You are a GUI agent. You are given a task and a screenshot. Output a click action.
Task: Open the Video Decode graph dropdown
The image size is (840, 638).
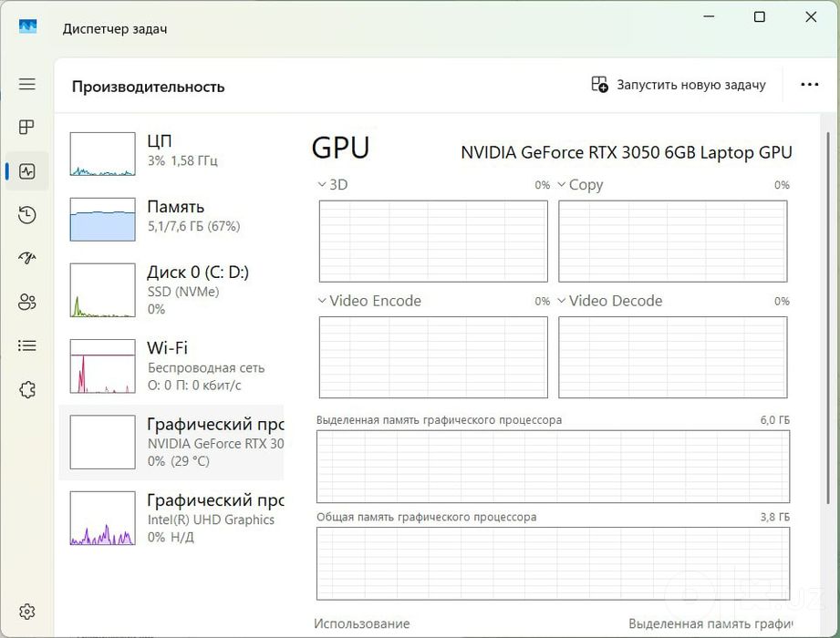609,301
